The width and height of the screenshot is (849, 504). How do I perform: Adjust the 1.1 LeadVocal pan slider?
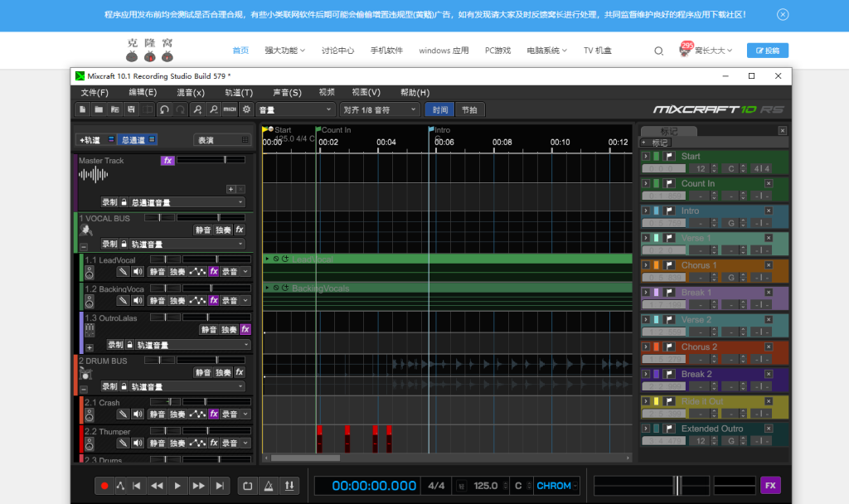coord(165,259)
